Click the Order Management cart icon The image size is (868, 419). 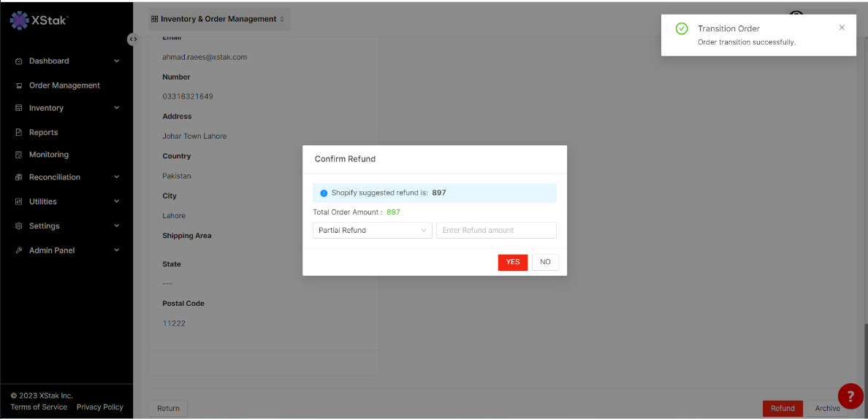pyautogui.click(x=19, y=85)
